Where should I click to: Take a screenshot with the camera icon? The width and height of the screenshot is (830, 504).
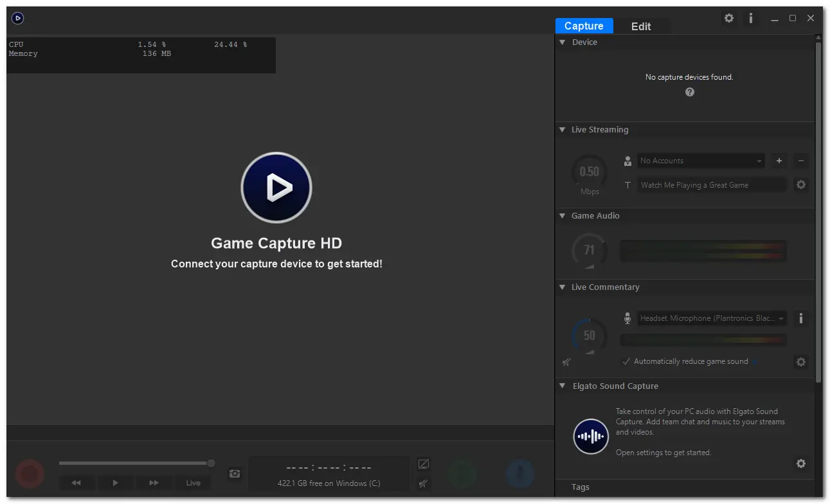pos(235,474)
